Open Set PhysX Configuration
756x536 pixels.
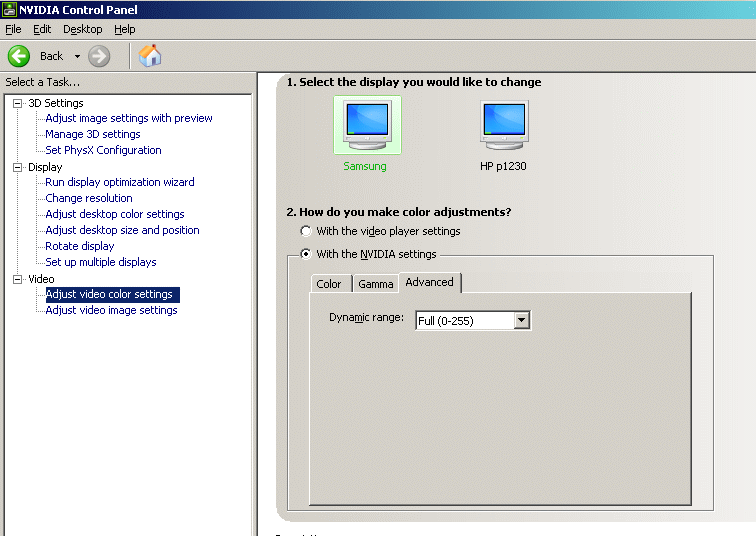[x=103, y=150]
